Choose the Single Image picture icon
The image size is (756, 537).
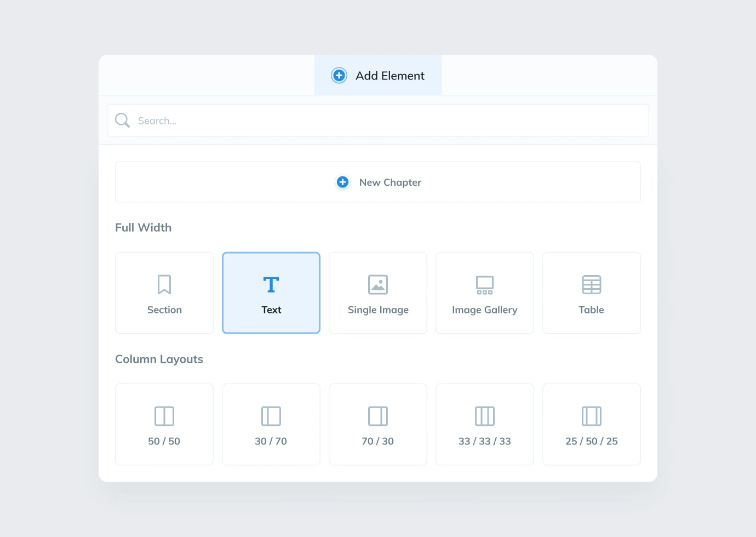coord(378,284)
